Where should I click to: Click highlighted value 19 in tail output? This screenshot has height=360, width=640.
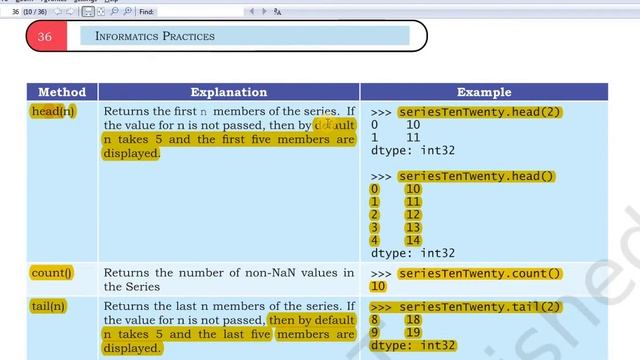tap(413, 333)
